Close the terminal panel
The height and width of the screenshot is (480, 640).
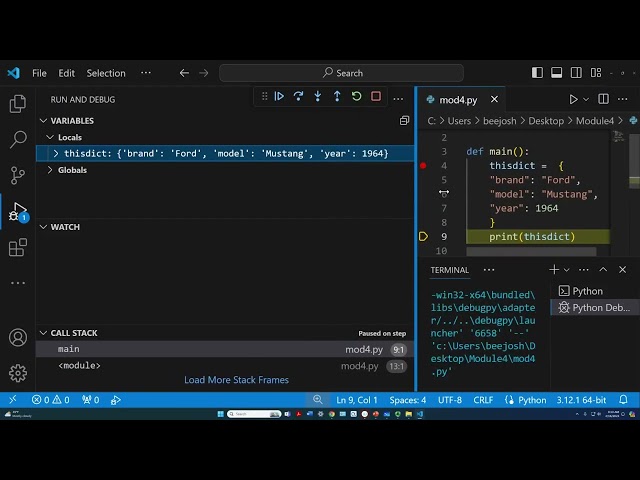(x=622, y=269)
